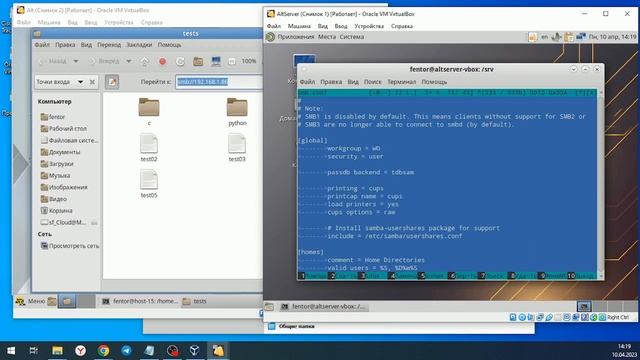Screen dimensions: 640x360
Task: Select fentor in the Компьютер sidebar
Action: 53,117
